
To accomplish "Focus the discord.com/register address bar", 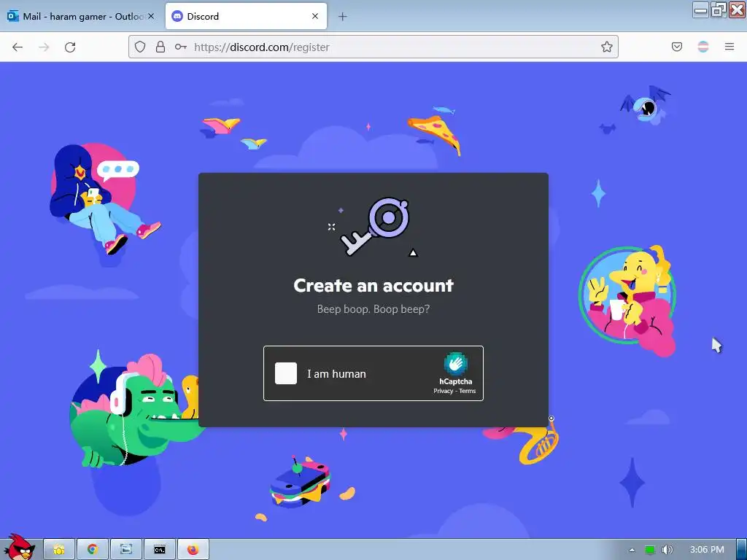I will [373, 47].
